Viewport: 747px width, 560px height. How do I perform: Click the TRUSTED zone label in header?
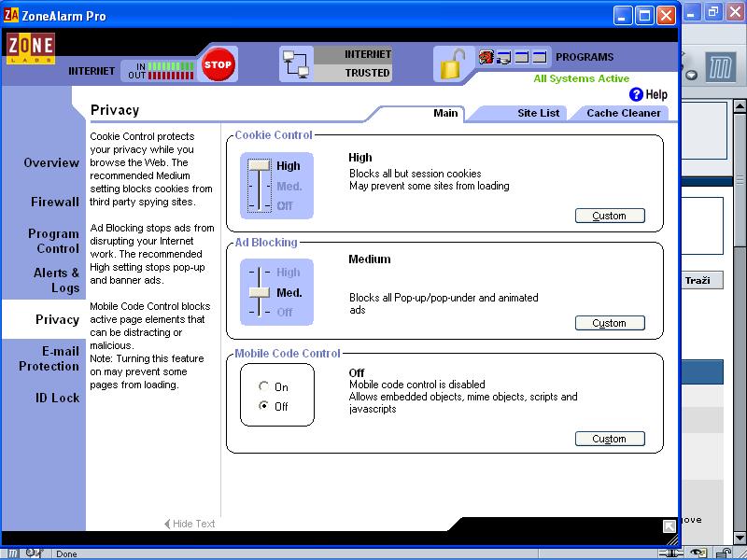(x=367, y=73)
